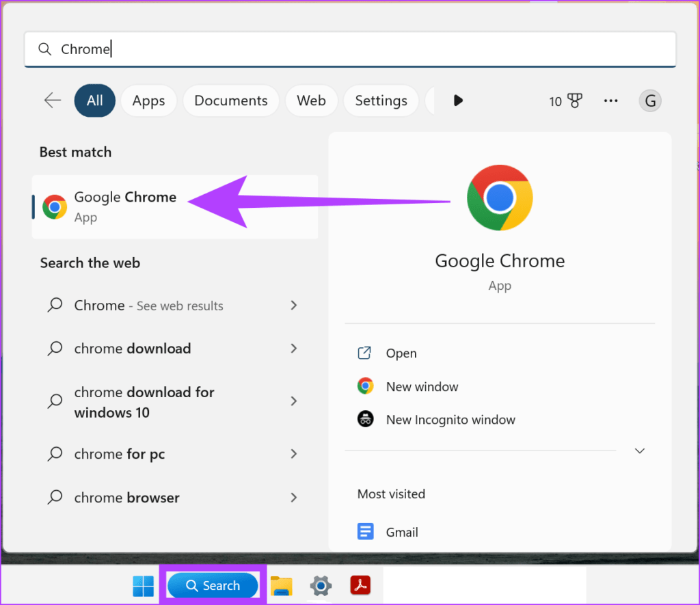
Task: Expand the chrome download suggestion
Action: click(x=294, y=349)
